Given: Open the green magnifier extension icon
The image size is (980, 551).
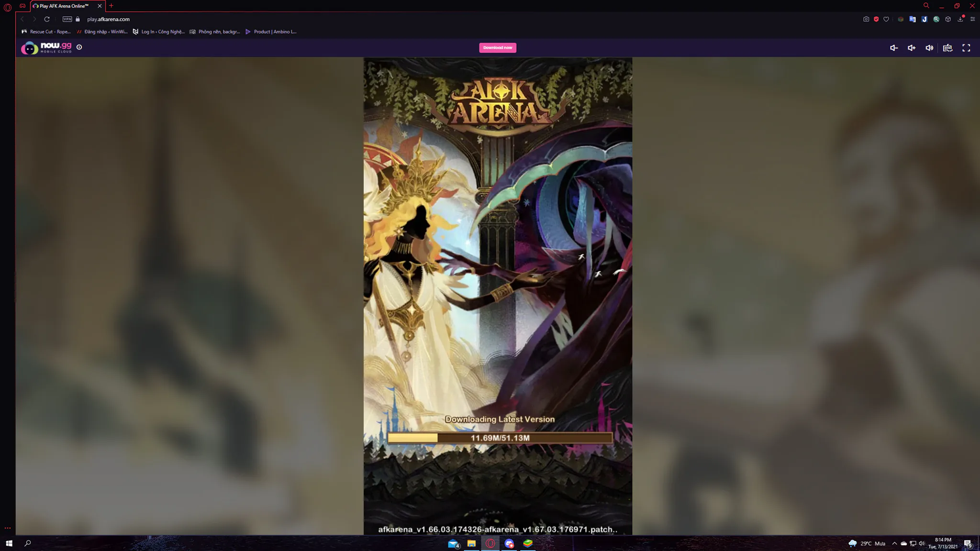Looking at the screenshot, I should tap(936, 19).
